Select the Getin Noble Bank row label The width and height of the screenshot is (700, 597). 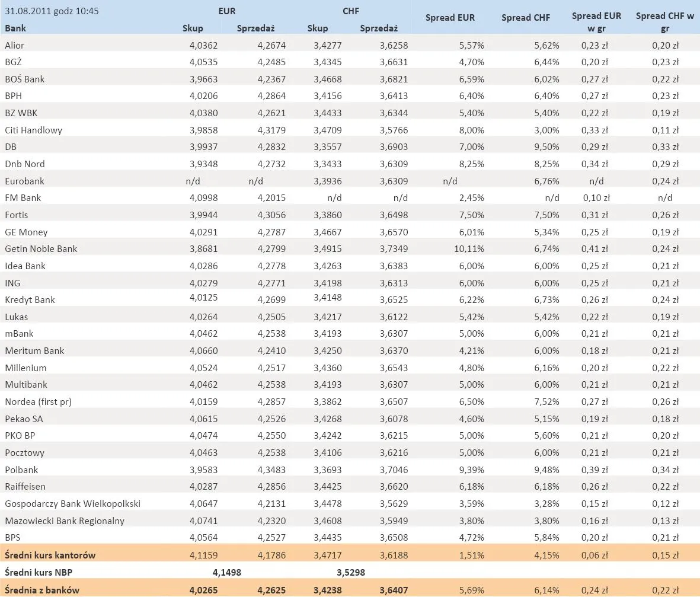(x=41, y=249)
